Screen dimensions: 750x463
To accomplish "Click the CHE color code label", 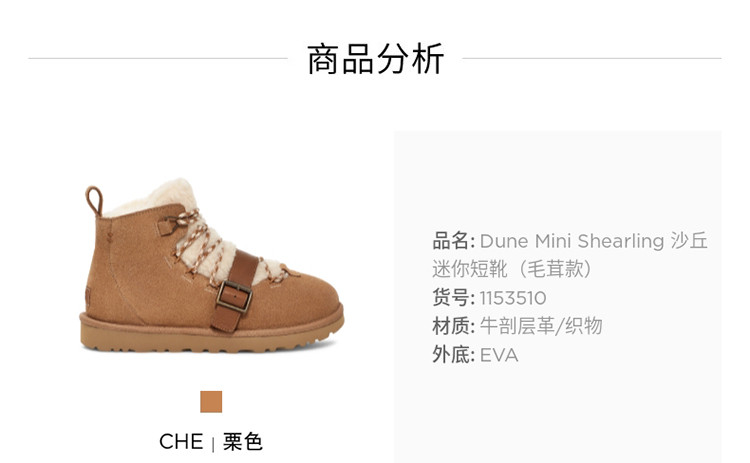I will point(181,441).
